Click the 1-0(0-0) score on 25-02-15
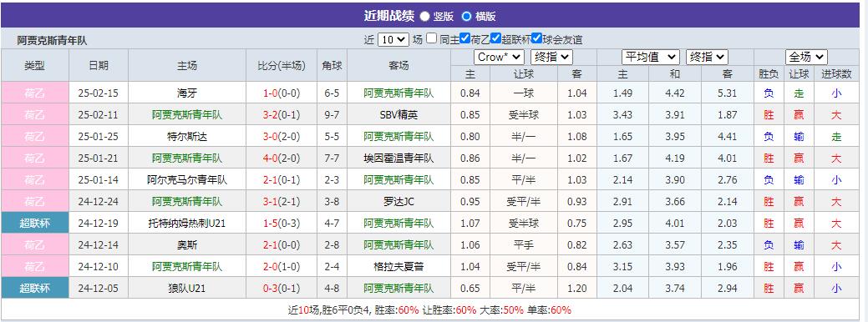868x322 pixels. pyautogui.click(x=282, y=93)
